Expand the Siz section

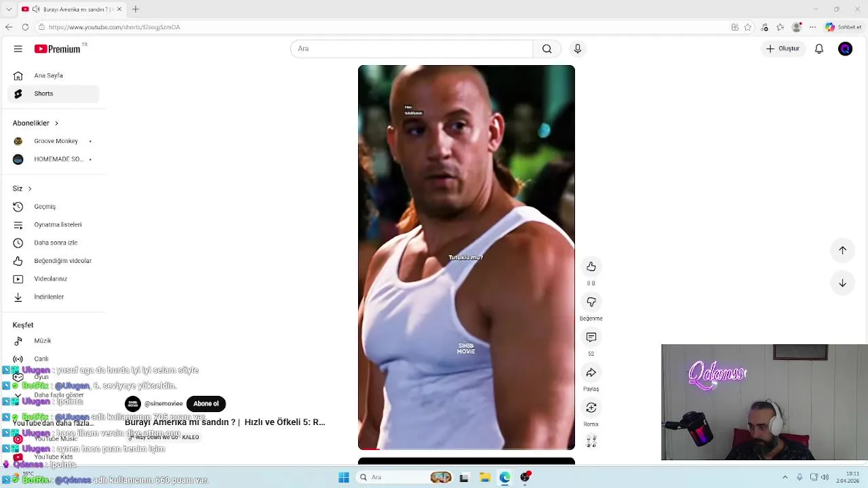coord(22,188)
